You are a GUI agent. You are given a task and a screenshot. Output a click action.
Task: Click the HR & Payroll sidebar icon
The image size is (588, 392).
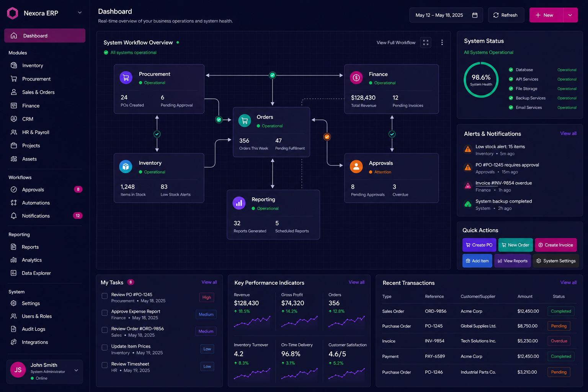pyautogui.click(x=14, y=132)
